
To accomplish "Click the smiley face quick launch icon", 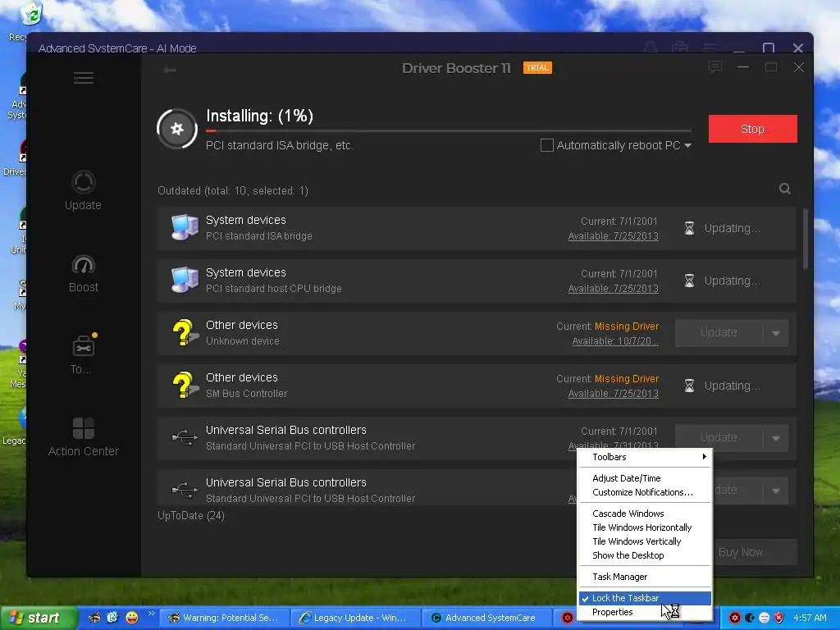I will click(x=132, y=617).
